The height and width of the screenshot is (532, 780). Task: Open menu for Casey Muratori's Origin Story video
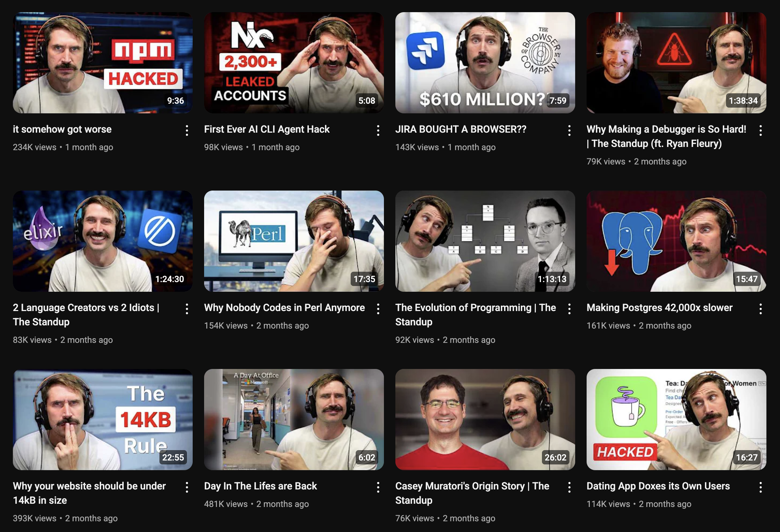569,487
